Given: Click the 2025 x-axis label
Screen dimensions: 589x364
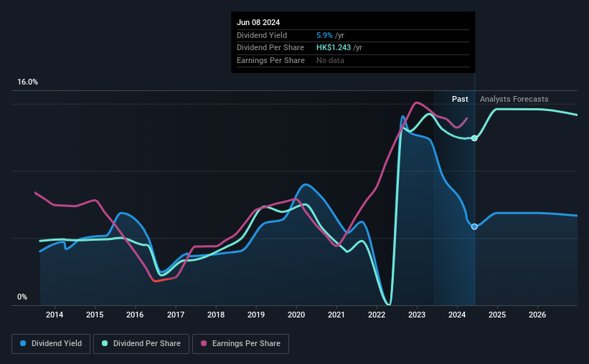Looking at the screenshot, I should point(497,315).
